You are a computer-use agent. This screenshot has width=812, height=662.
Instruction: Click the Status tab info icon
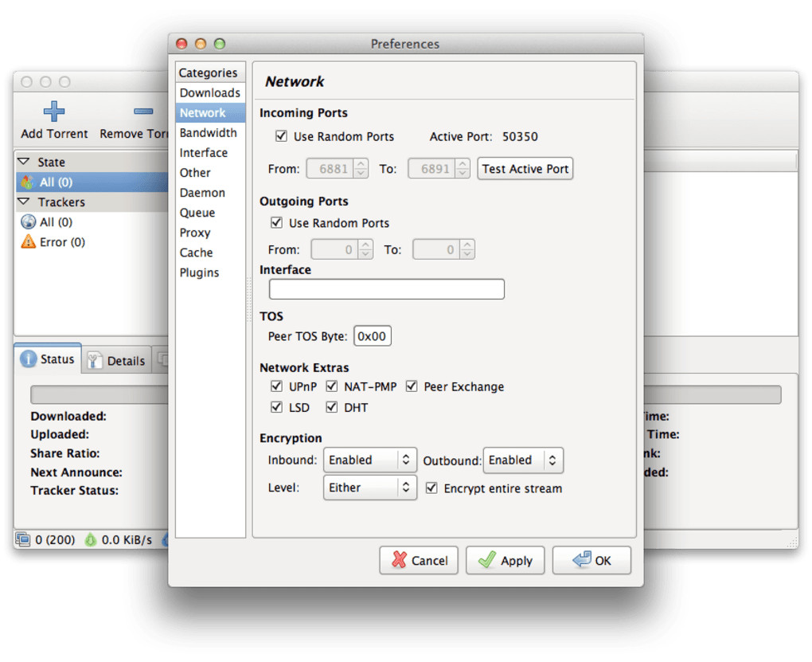coord(29,358)
